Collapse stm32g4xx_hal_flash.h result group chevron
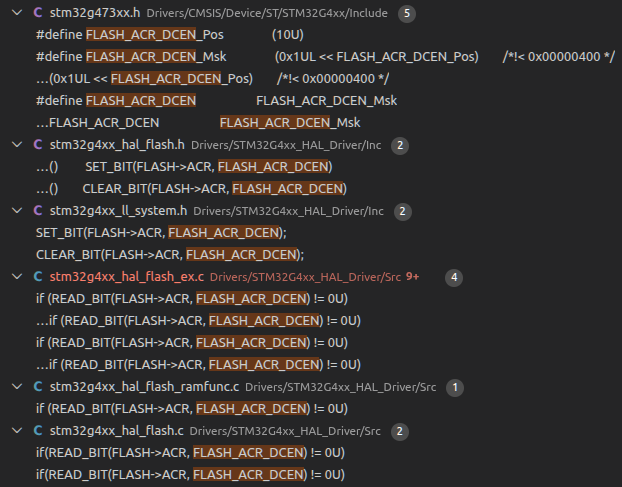Screen dimensions: 622x487 [17, 145]
